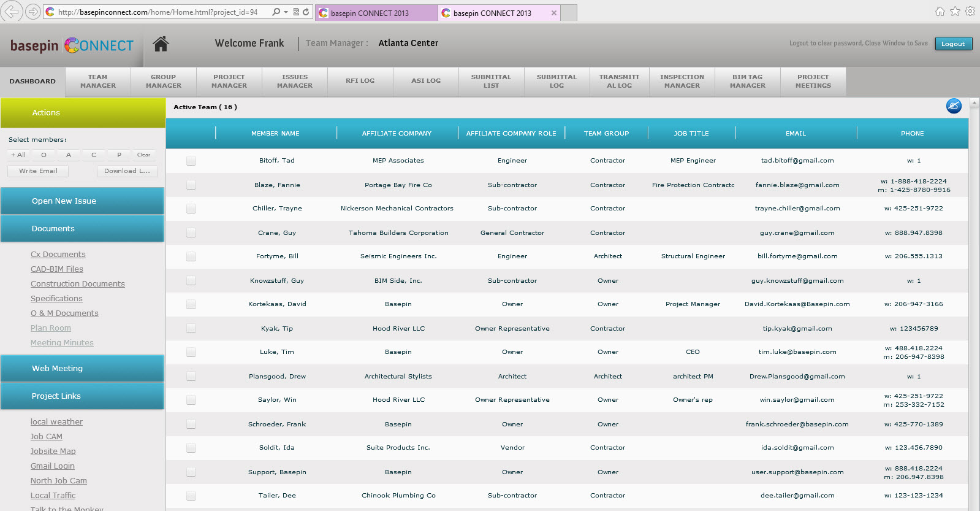Open the Web Meeting section
Viewport: 980px width, 511px height.
(82, 369)
